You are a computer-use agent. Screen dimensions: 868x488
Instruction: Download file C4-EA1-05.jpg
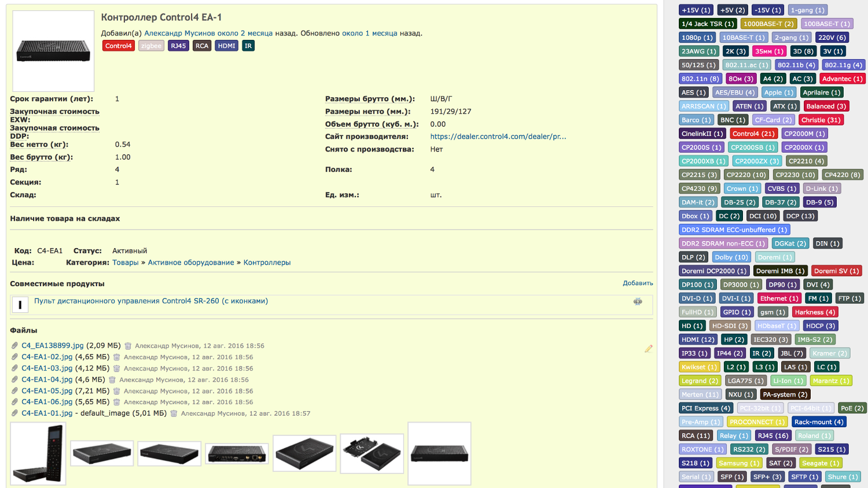pos(47,391)
